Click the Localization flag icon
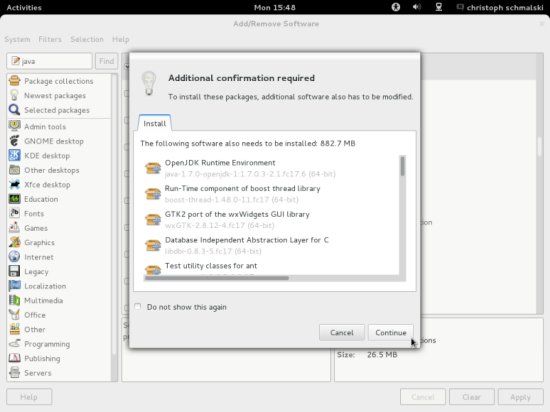The height and width of the screenshot is (412, 550). click(14, 286)
